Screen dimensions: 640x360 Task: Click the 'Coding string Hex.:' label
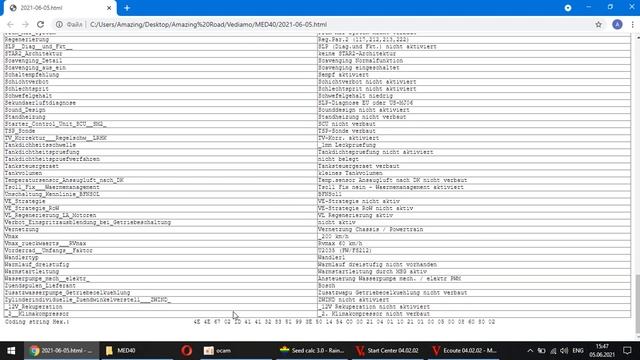coord(37,322)
